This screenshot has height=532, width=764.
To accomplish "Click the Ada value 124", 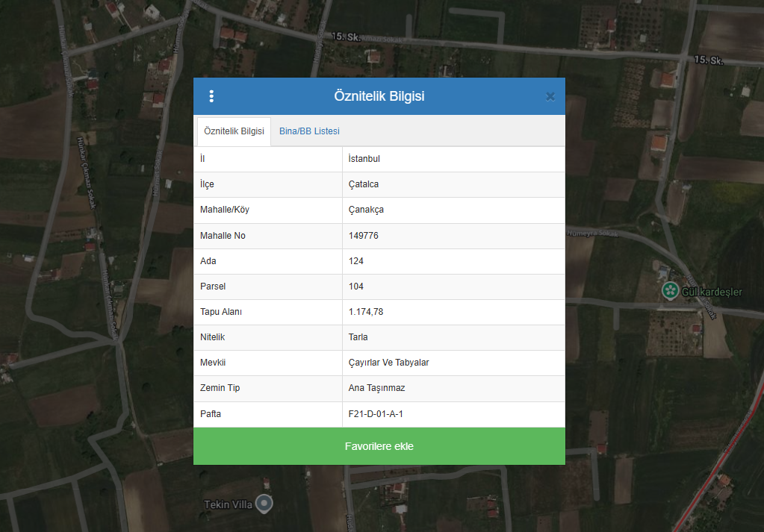I will coord(356,261).
